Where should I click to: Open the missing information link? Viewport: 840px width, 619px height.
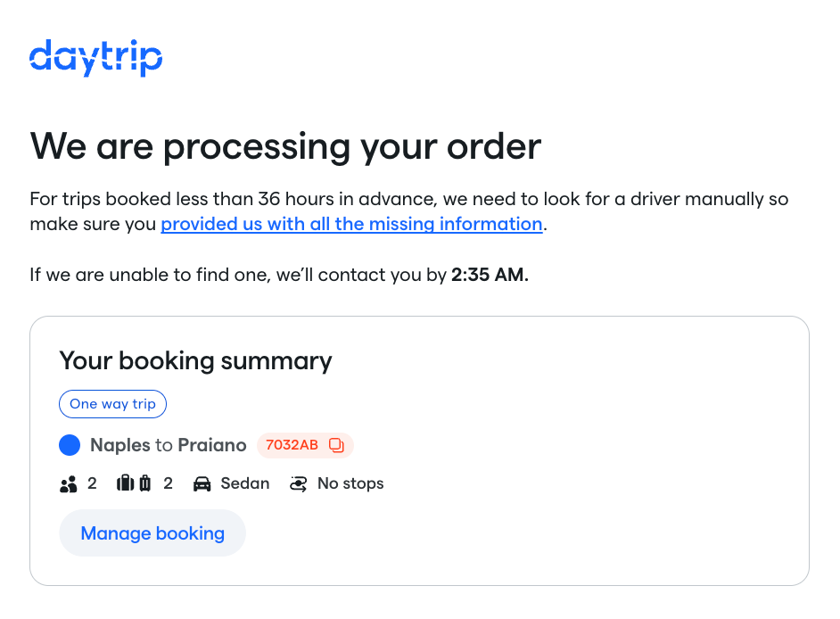point(351,224)
